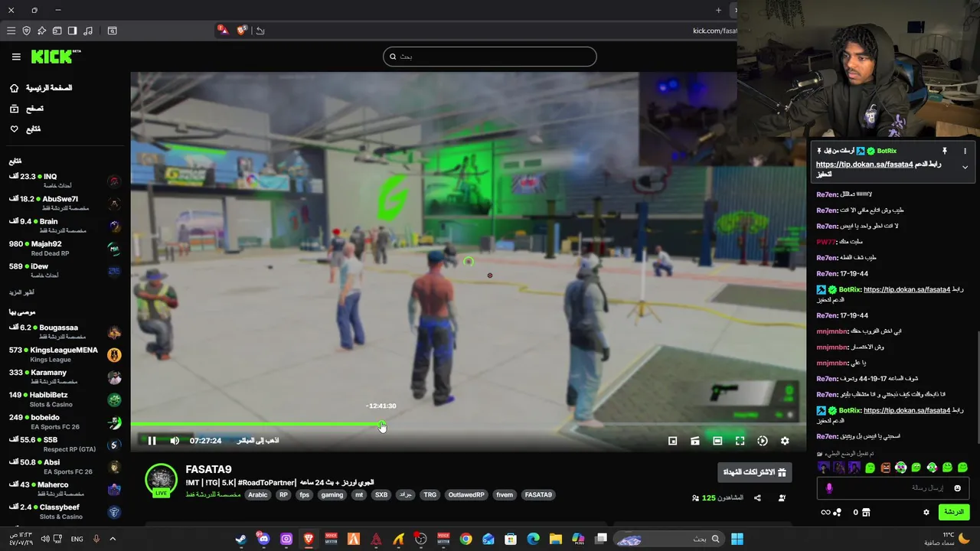Open Google Chrome from the taskbar
Image resolution: width=980 pixels, height=551 pixels.
(x=465, y=539)
